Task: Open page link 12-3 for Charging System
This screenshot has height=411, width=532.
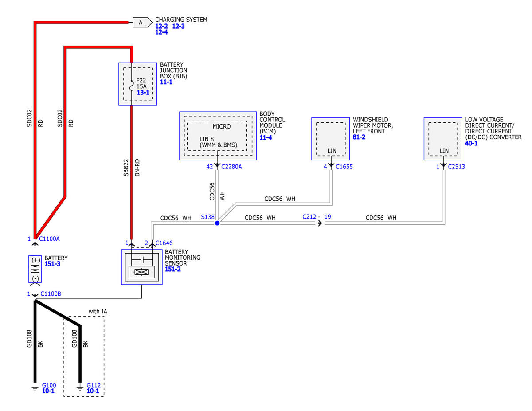Action: [x=178, y=26]
